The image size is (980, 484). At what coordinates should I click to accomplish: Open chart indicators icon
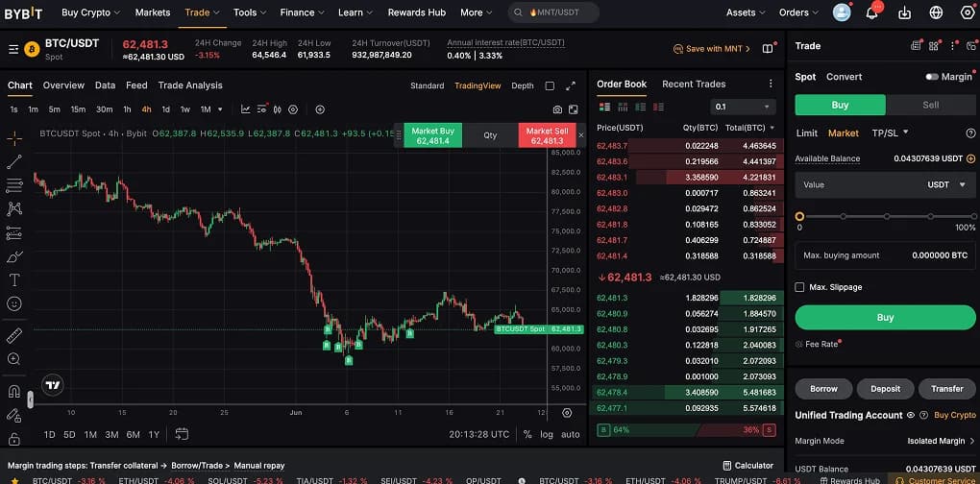[x=246, y=109]
